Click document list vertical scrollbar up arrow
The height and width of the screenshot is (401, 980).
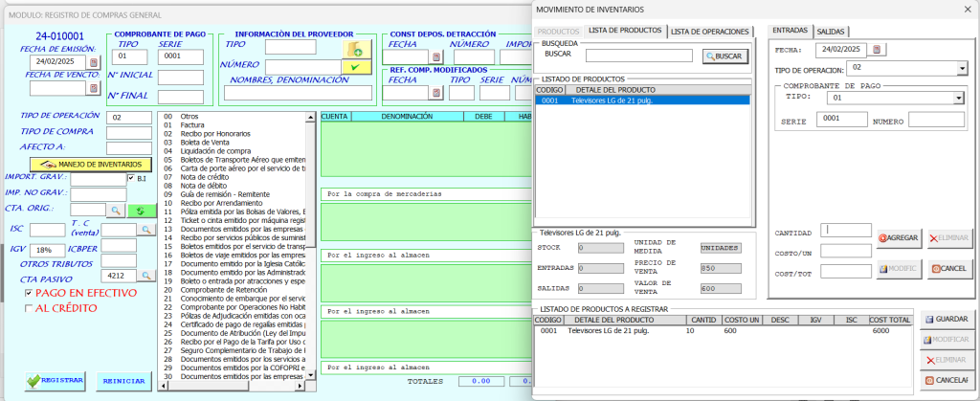pos(311,116)
